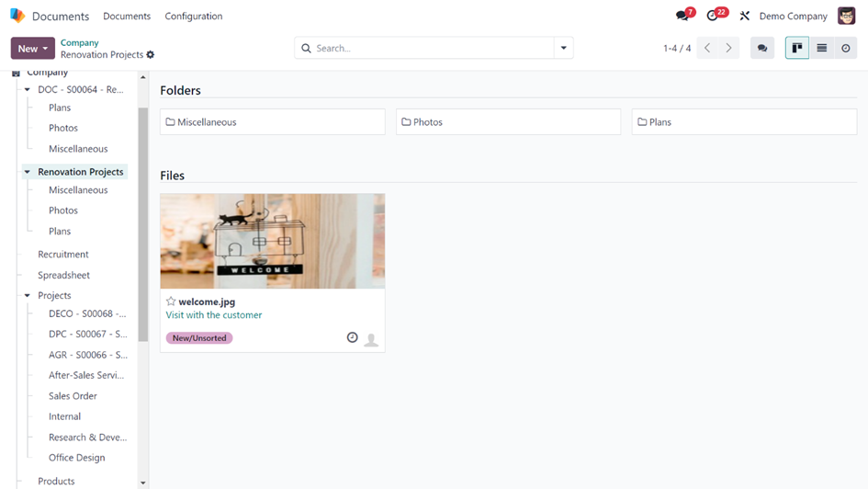This screenshot has height=489, width=868.
Task: Click sidebar scrollbar down arrow
Action: pos(142,483)
